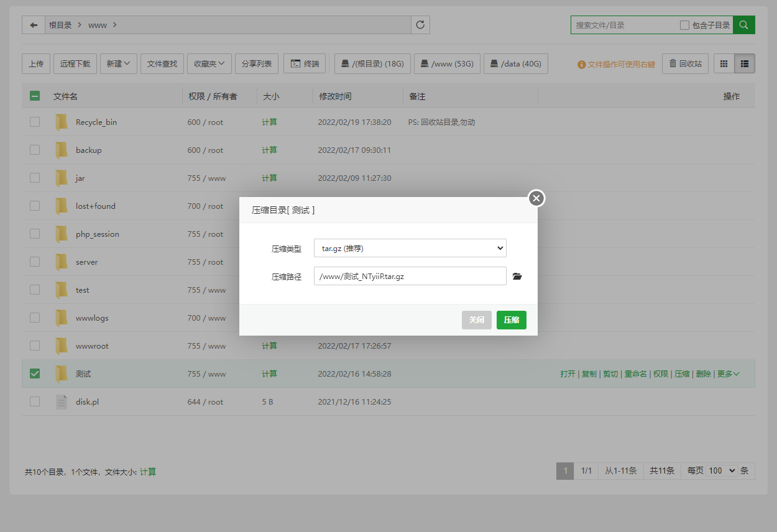Refresh the file list with reload icon

(x=420, y=25)
